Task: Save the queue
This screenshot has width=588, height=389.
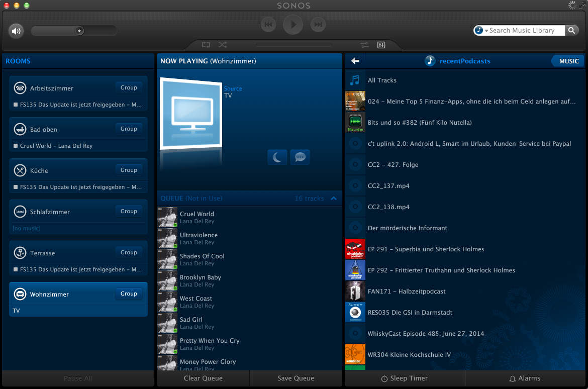Action: click(x=296, y=378)
